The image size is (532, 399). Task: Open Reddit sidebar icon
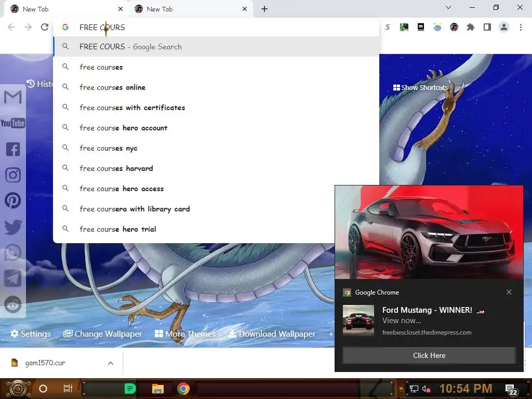coord(13,304)
